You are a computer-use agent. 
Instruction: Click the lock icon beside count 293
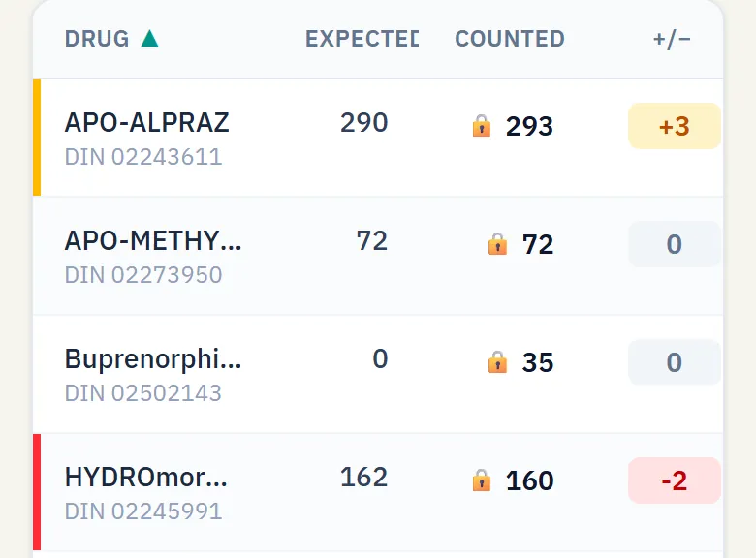pyautogui.click(x=481, y=126)
